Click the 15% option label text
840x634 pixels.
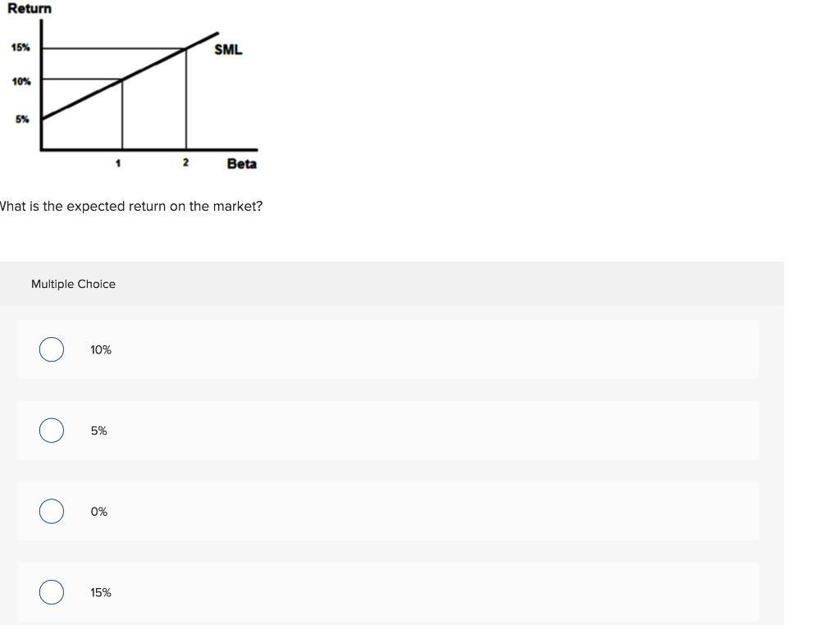point(100,591)
